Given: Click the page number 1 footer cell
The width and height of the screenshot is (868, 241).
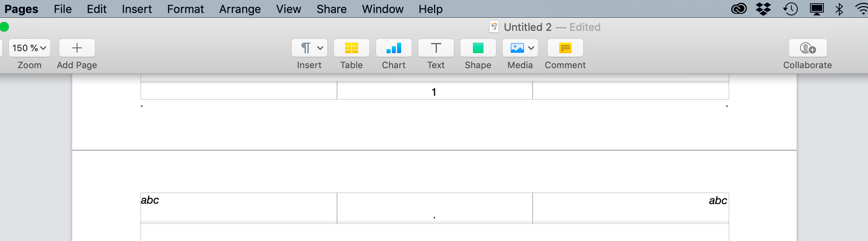Looking at the screenshot, I should (434, 92).
